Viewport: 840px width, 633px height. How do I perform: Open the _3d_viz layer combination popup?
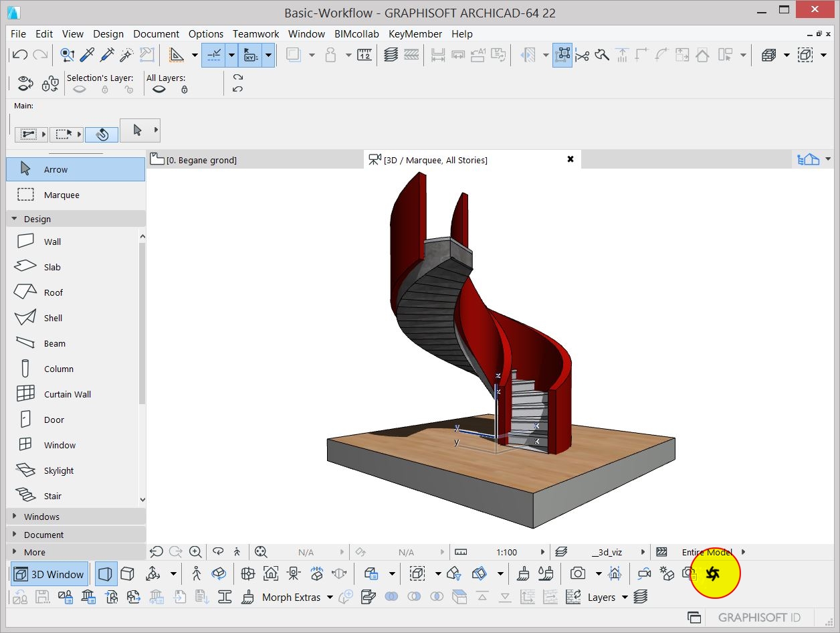(x=643, y=552)
